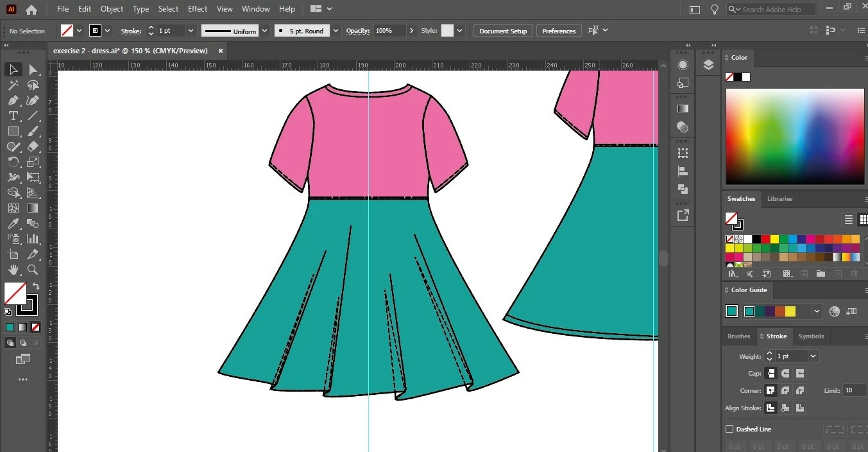The width and height of the screenshot is (868, 452).
Task: Click the Search Adobe Help field
Action: (771, 10)
